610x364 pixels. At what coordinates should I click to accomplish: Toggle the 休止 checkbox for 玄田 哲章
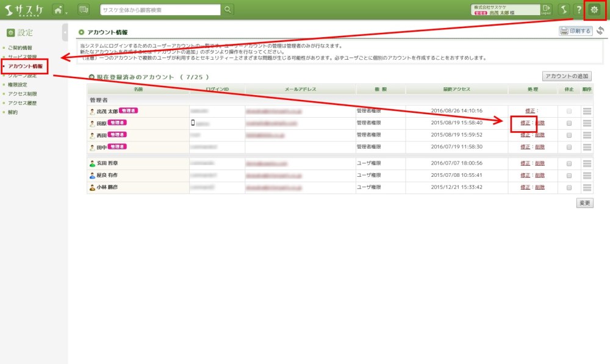tap(569, 163)
